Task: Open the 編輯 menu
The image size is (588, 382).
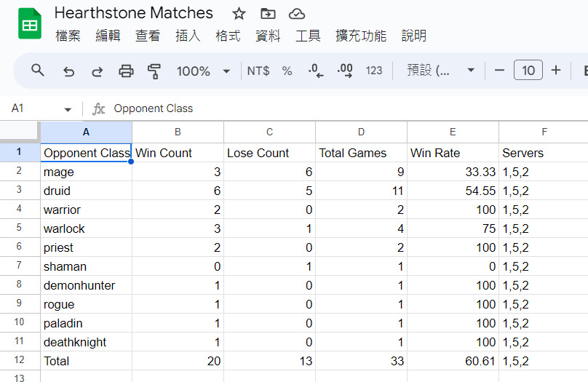Action: [x=108, y=36]
